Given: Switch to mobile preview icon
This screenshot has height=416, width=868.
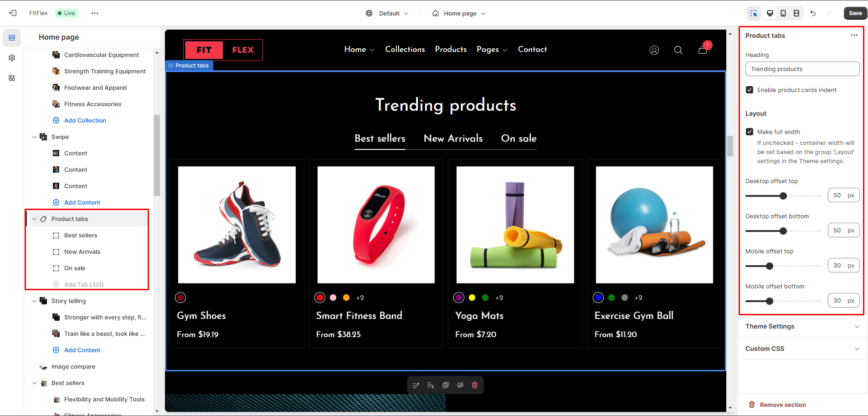Looking at the screenshot, I should [783, 13].
